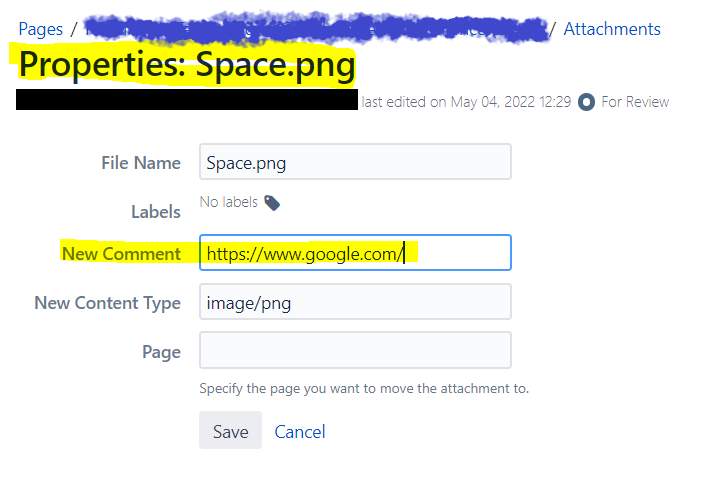
Task: Click the No labels text
Action: coord(228,202)
